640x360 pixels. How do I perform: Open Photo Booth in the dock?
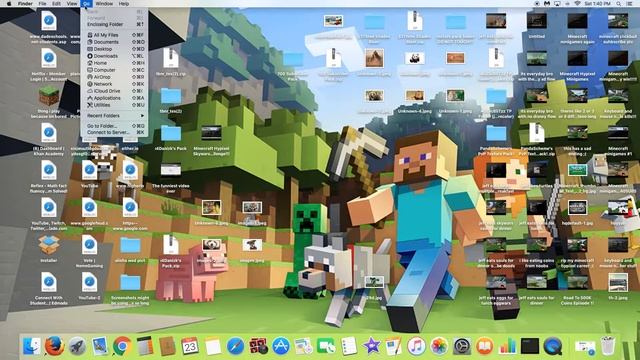point(258,346)
